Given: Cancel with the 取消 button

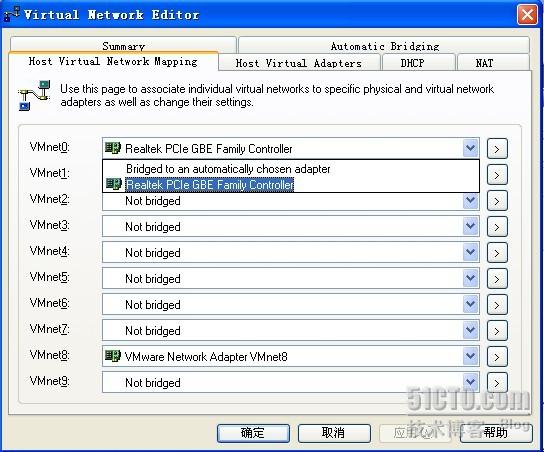Looking at the screenshot, I should (x=334, y=433).
